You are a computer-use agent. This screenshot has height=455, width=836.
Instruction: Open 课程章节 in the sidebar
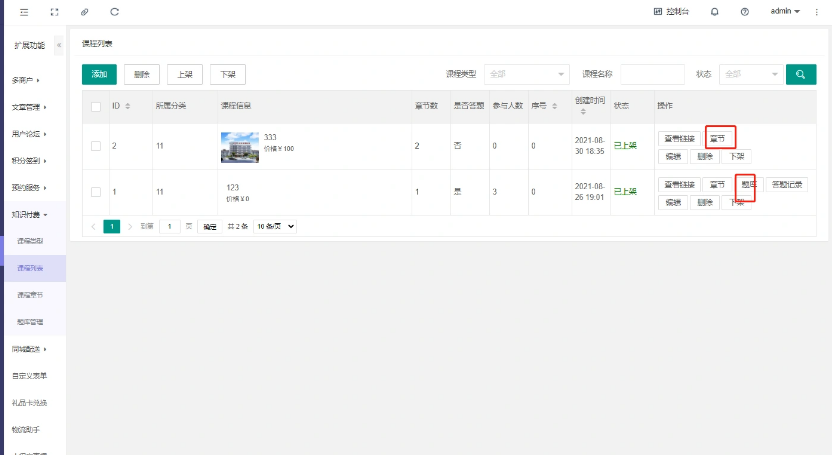pos(31,295)
